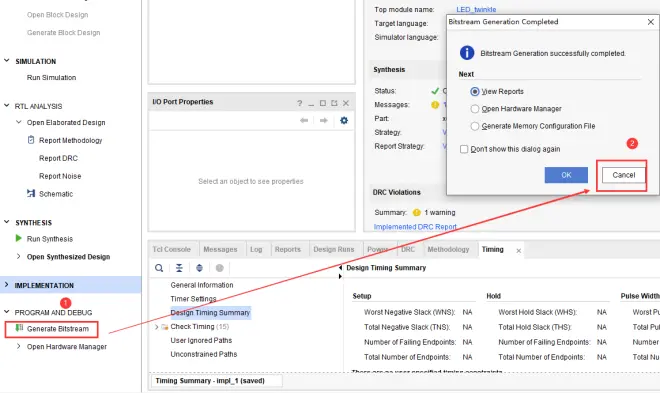Click the search icon in Timing toolbar

coord(159,268)
